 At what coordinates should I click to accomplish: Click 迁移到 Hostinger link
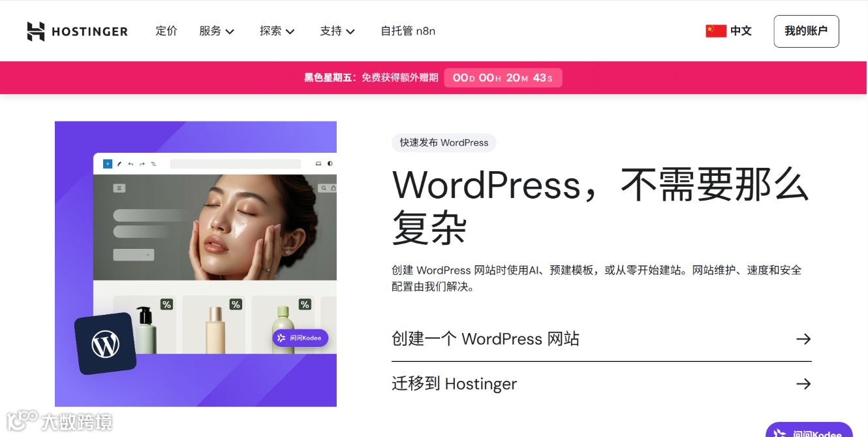[x=454, y=383]
